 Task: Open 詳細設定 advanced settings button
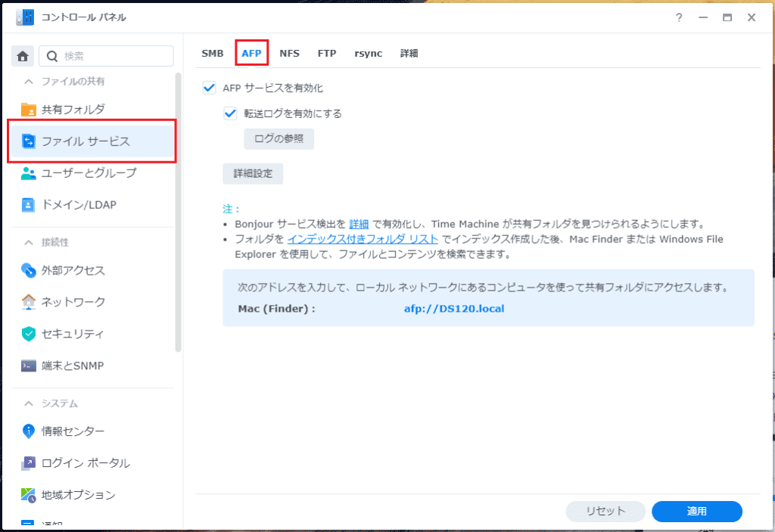[x=253, y=173]
